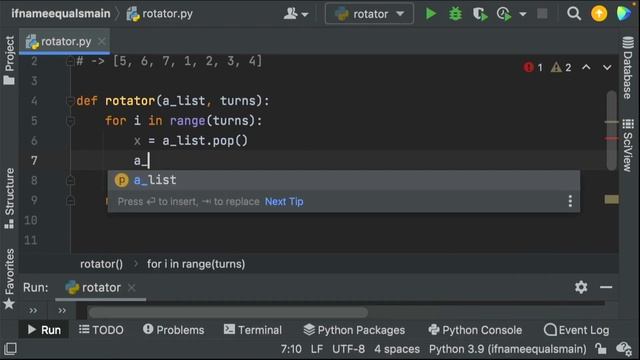This screenshot has height=360, width=640.
Task: Open the Problems tool window
Action: coord(173,330)
